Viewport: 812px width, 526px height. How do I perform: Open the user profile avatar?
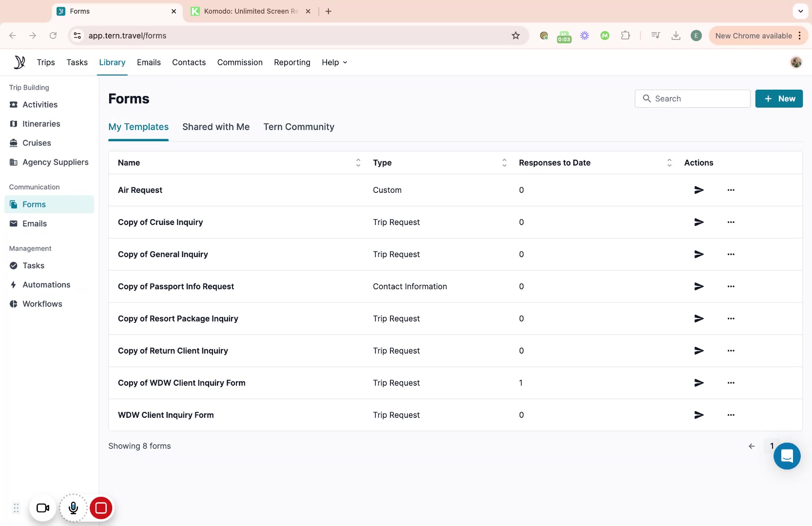[796, 62]
